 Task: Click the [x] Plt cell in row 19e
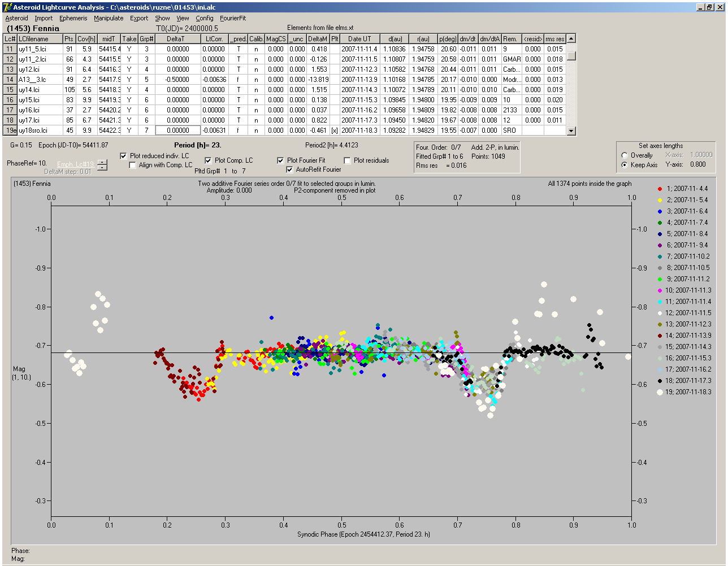click(335, 130)
